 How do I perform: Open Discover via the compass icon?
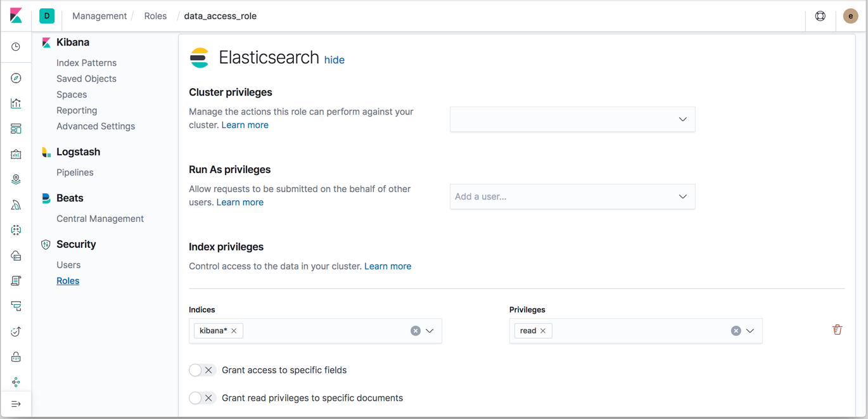(x=16, y=78)
